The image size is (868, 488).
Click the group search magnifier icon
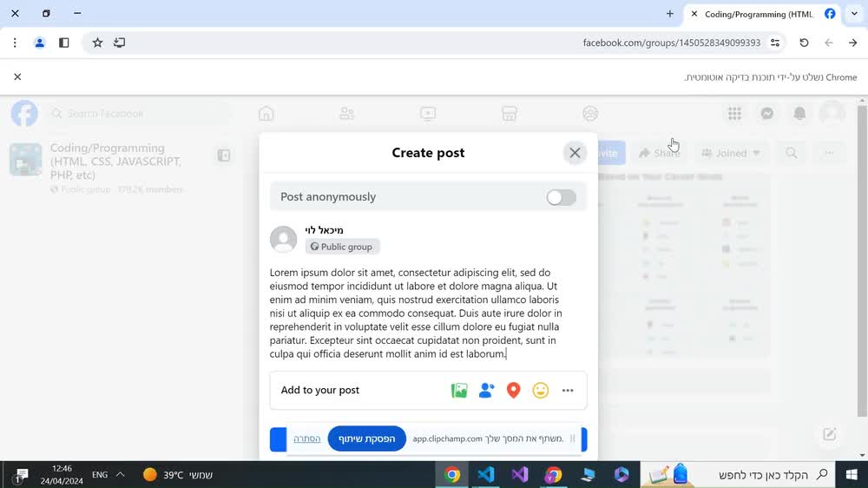click(x=792, y=153)
